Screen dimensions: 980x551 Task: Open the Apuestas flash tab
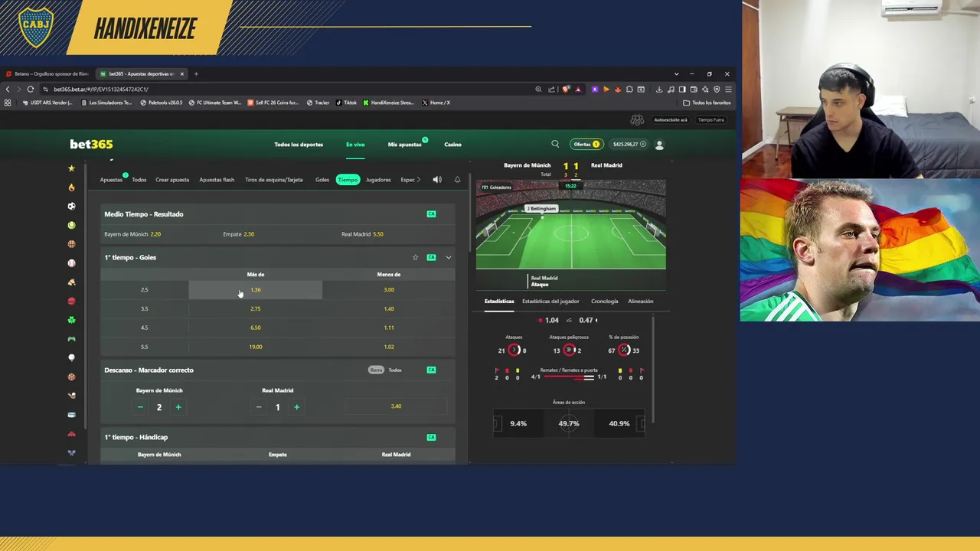[217, 180]
